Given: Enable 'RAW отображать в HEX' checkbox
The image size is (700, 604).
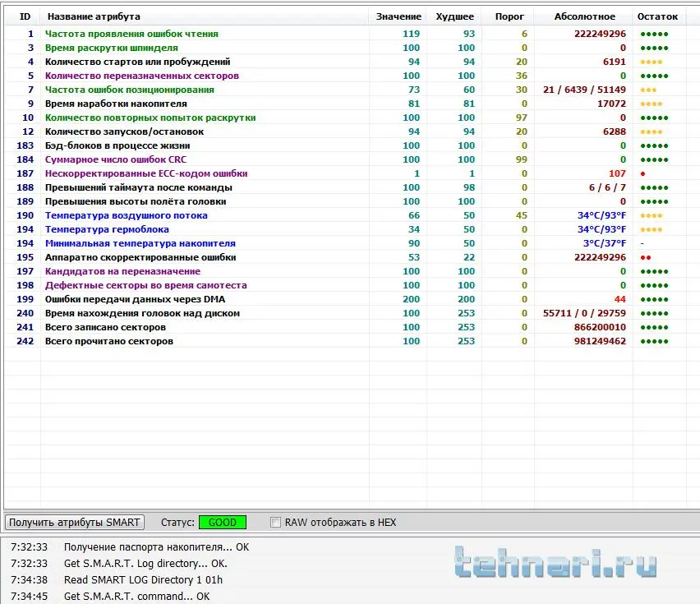Looking at the screenshot, I should point(276,523).
